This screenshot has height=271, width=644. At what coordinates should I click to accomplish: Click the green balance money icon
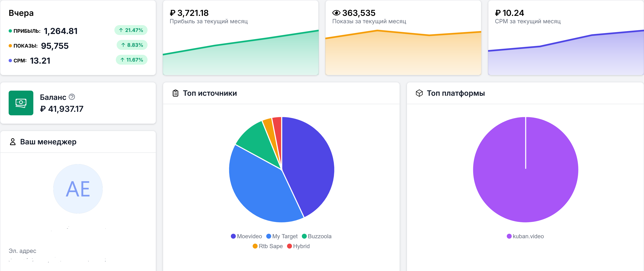(21, 103)
